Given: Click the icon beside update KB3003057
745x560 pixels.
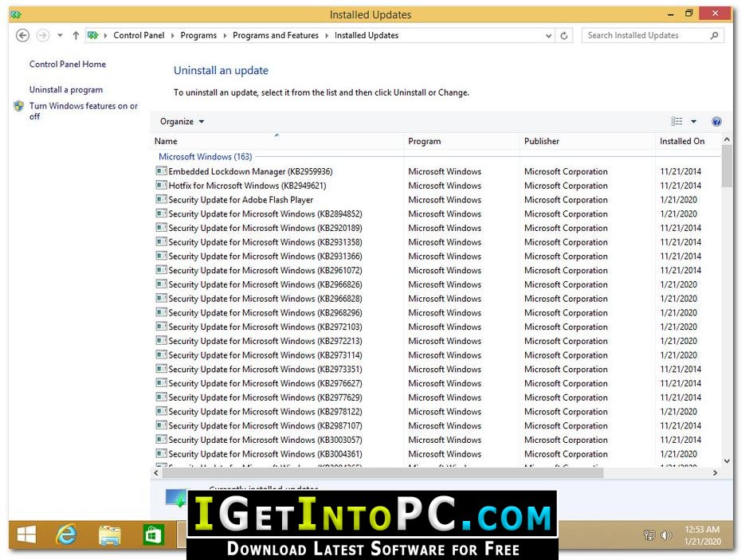Looking at the screenshot, I should click(161, 439).
